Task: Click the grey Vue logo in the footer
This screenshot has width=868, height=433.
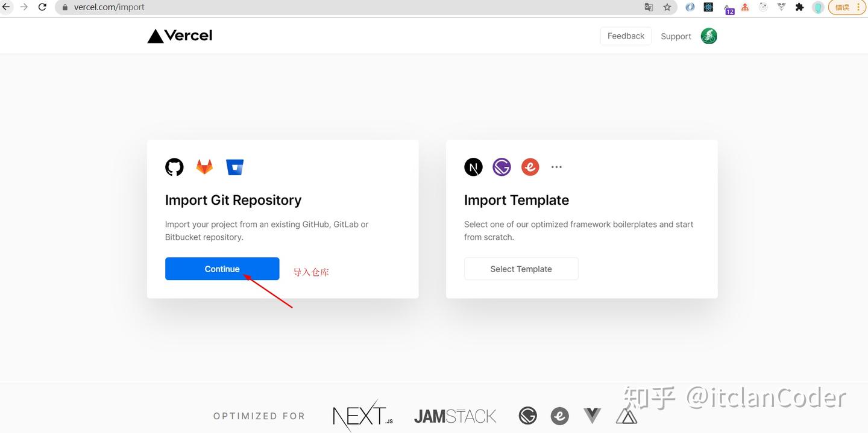Action: click(593, 416)
